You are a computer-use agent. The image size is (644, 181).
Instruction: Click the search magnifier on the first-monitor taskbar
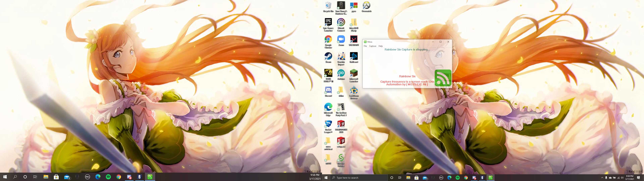[x=15, y=177]
